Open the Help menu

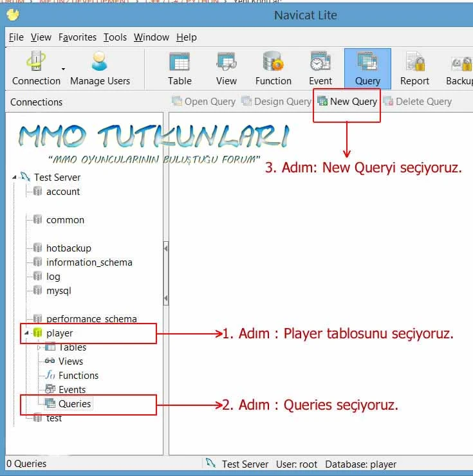click(187, 37)
